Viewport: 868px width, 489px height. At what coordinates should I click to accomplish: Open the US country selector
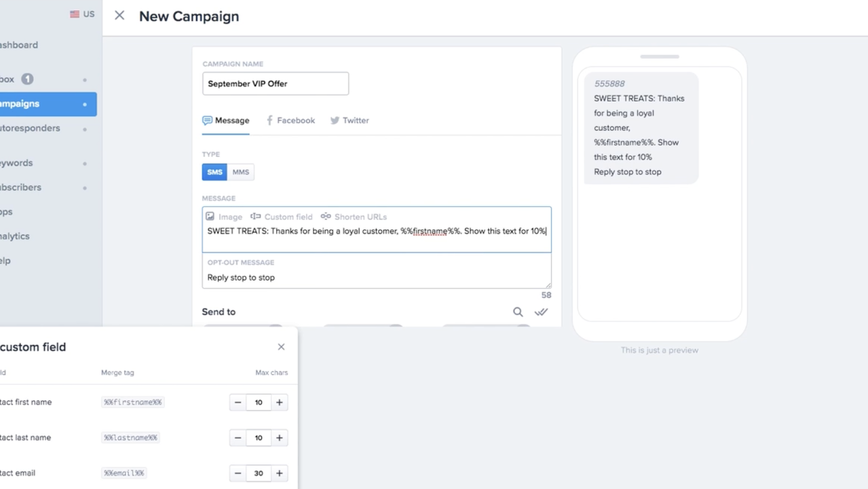point(82,14)
